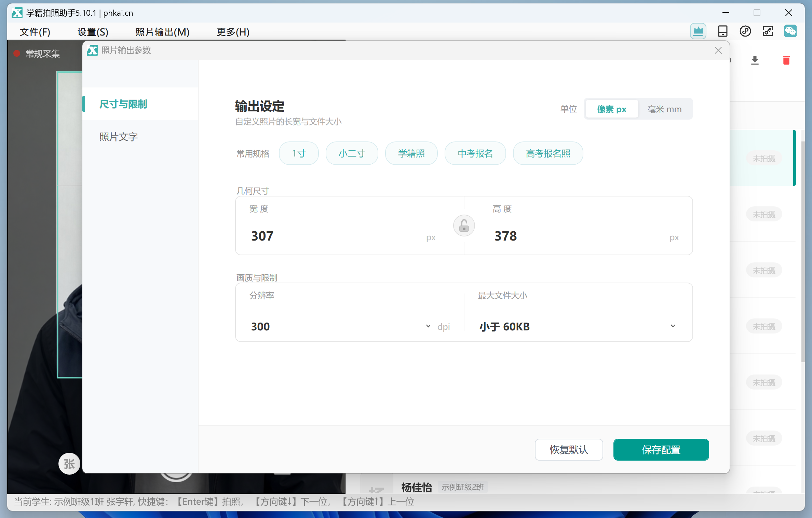Viewport: 812px width, 518px height.
Task: Click the download arrow icon
Action: [755, 60]
